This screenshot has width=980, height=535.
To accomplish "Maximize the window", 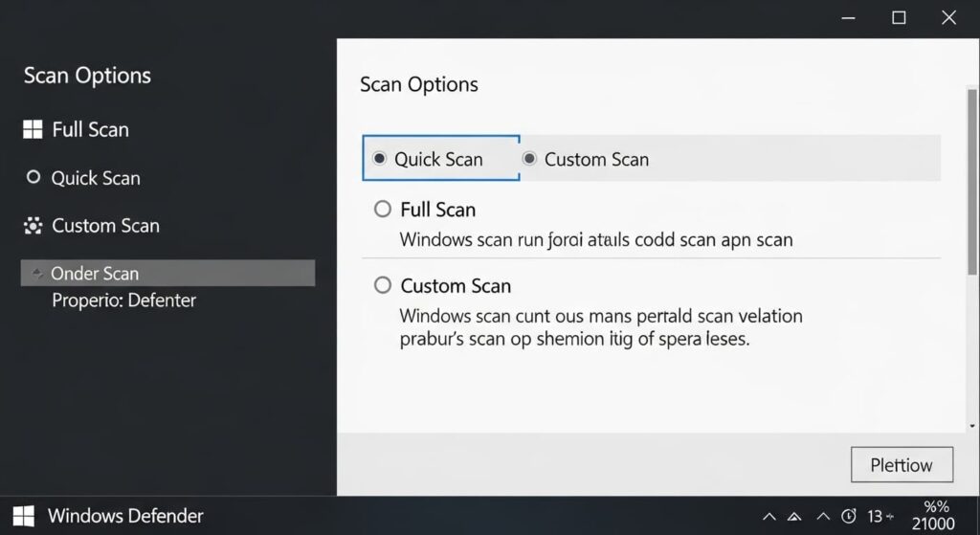I will point(899,18).
